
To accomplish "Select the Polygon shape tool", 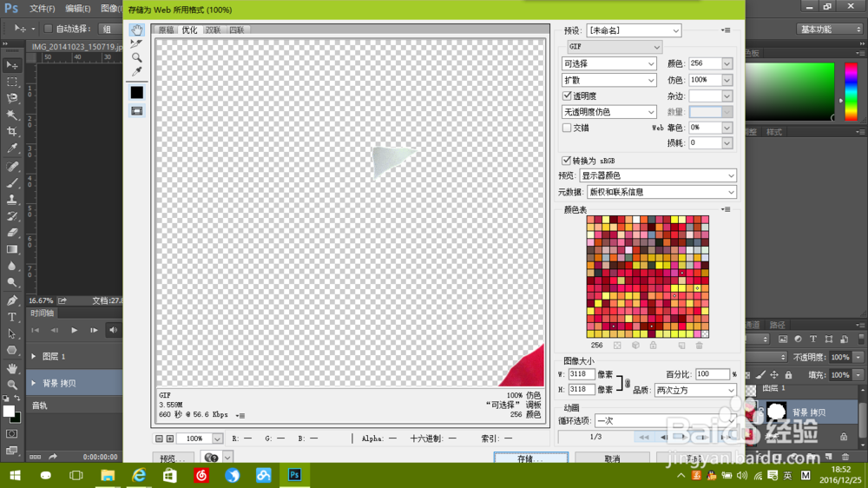I will coord(11,351).
